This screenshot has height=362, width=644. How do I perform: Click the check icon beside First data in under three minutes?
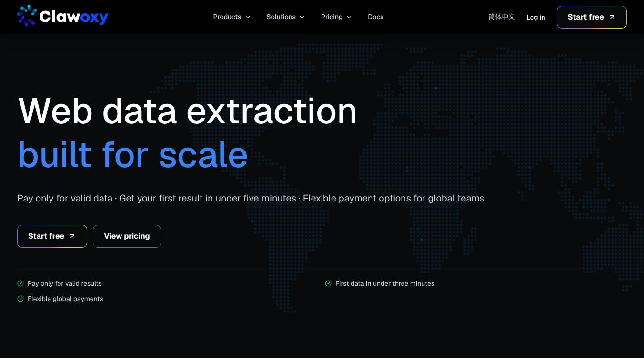pos(328,283)
